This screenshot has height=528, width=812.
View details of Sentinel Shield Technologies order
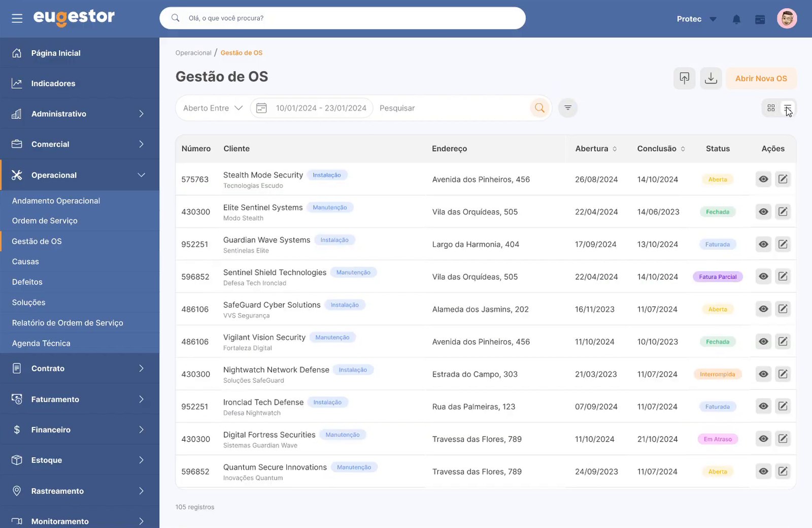point(763,277)
